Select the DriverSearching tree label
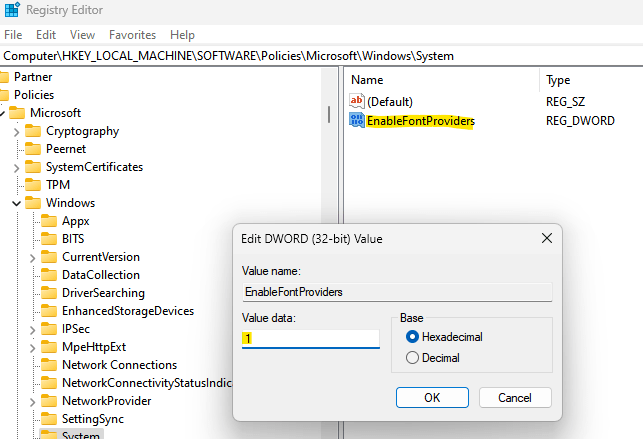 [103, 293]
